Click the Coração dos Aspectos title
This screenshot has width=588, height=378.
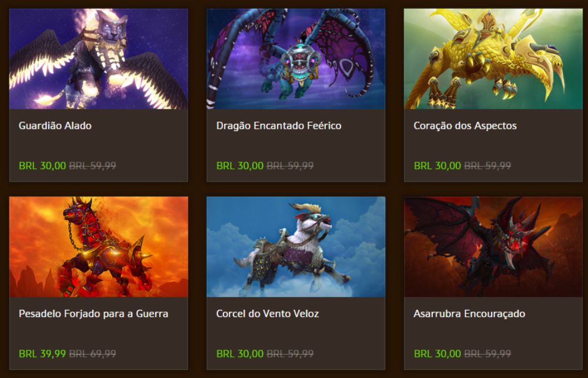click(x=465, y=126)
